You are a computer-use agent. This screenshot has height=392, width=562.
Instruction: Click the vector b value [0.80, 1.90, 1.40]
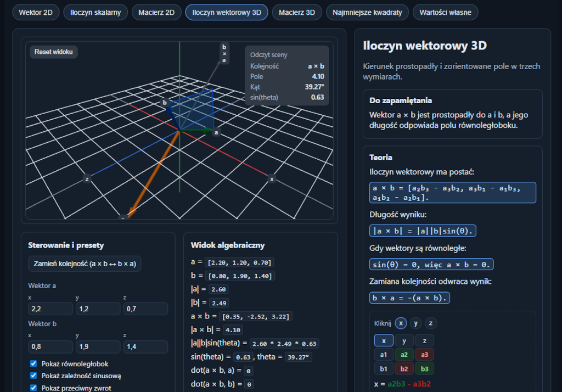coord(240,276)
